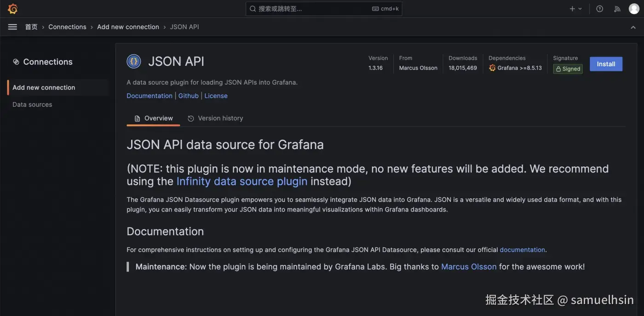Select Add new connection in the sidebar
Image resolution: width=644 pixels, height=316 pixels.
click(44, 87)
